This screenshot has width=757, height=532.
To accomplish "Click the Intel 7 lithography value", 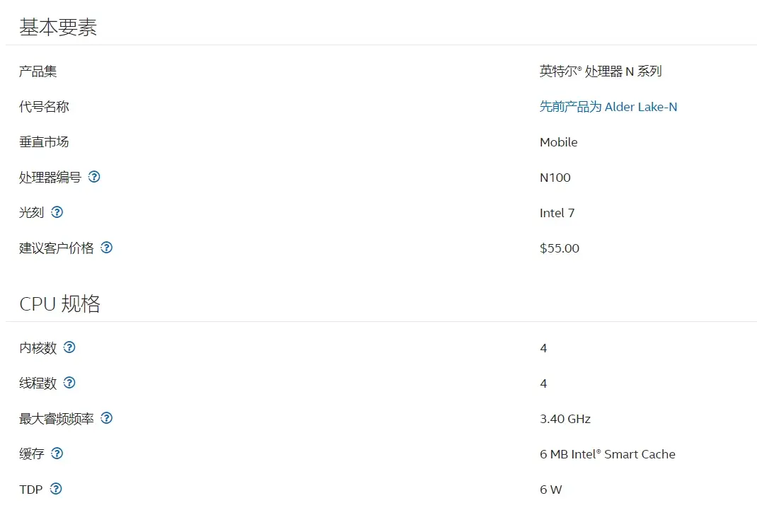I will click(x=557, y=213).
